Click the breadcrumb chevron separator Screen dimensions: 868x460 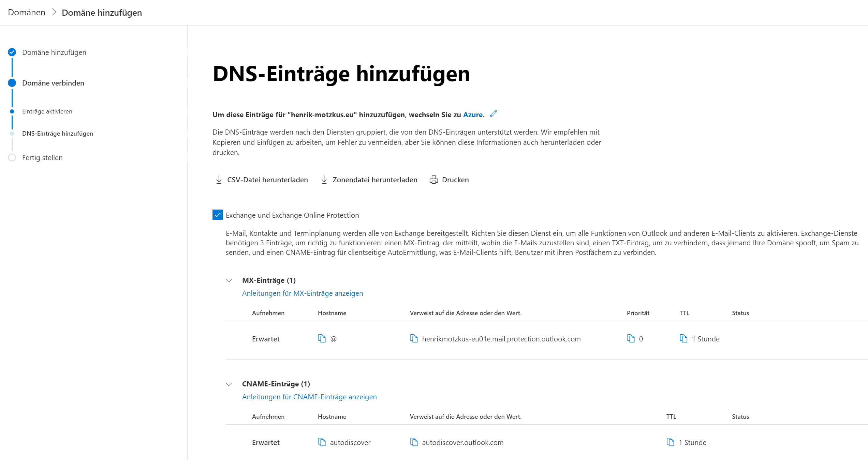pos(54,12)
